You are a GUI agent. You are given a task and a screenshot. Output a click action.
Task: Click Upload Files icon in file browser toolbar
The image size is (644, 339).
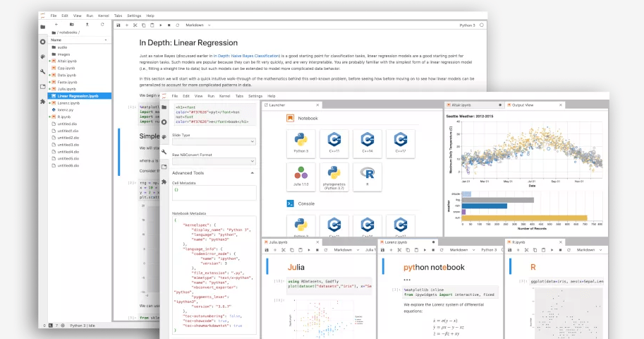click(x=87, y=25)
